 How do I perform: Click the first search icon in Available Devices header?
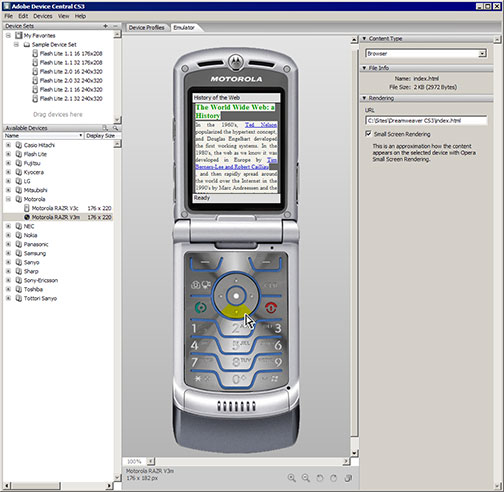click(105, 128)
